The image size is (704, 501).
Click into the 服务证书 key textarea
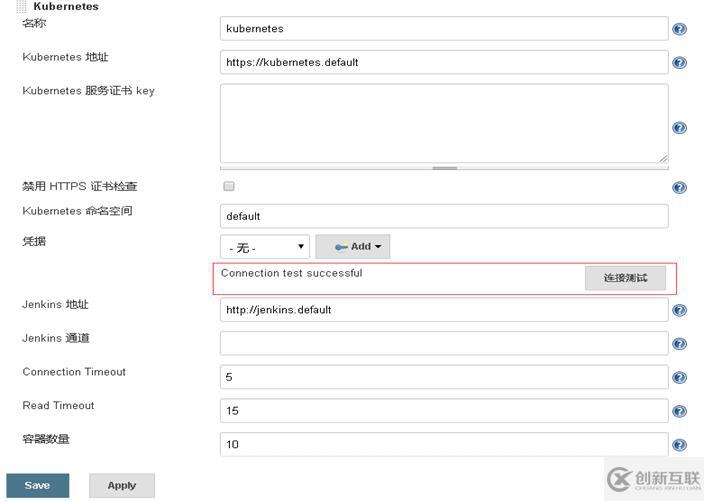point(444,123)
